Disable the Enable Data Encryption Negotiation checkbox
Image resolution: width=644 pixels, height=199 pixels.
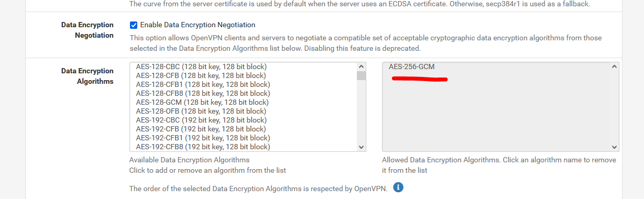[x=134, y=25]
